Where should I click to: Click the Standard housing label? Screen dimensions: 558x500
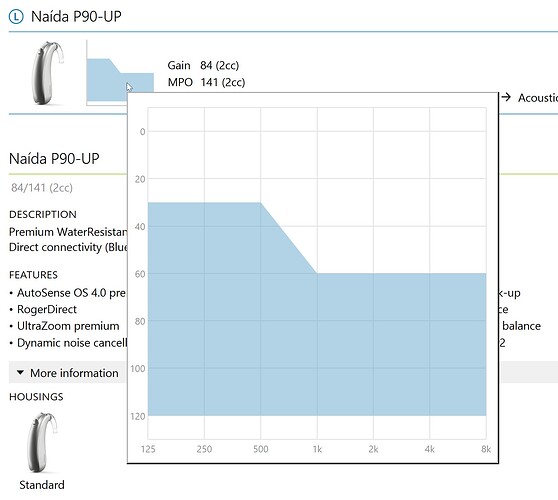[42, 485]
